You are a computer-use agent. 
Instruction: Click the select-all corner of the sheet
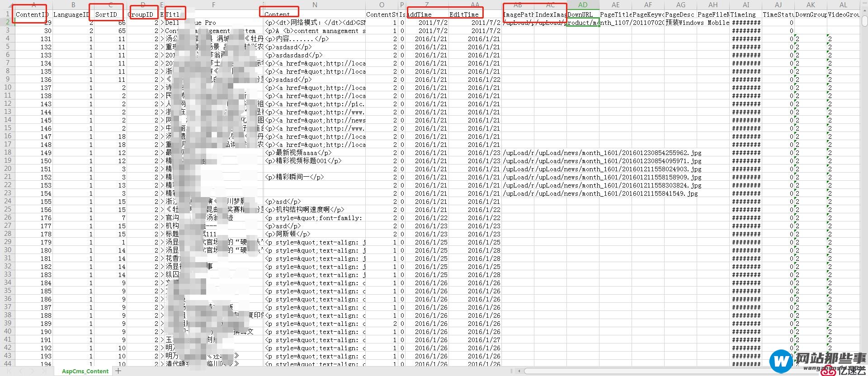(7, 5)
